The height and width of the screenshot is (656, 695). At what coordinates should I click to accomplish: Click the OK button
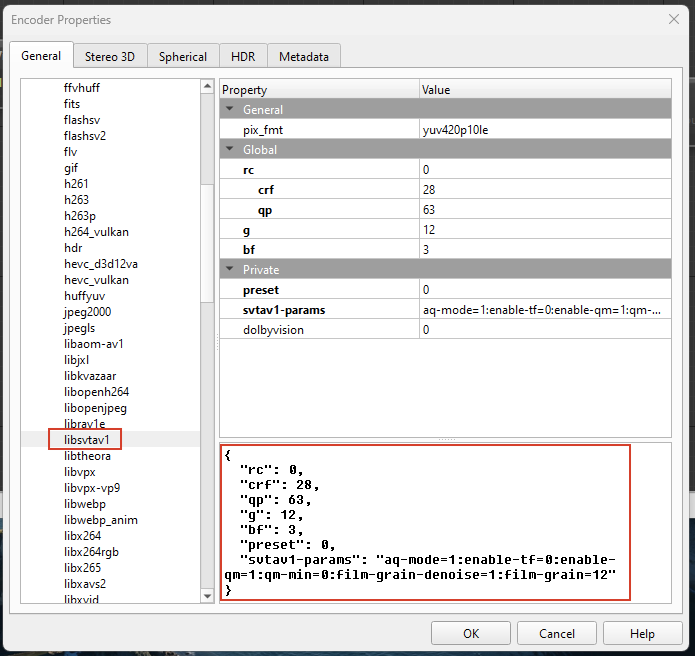471,633
